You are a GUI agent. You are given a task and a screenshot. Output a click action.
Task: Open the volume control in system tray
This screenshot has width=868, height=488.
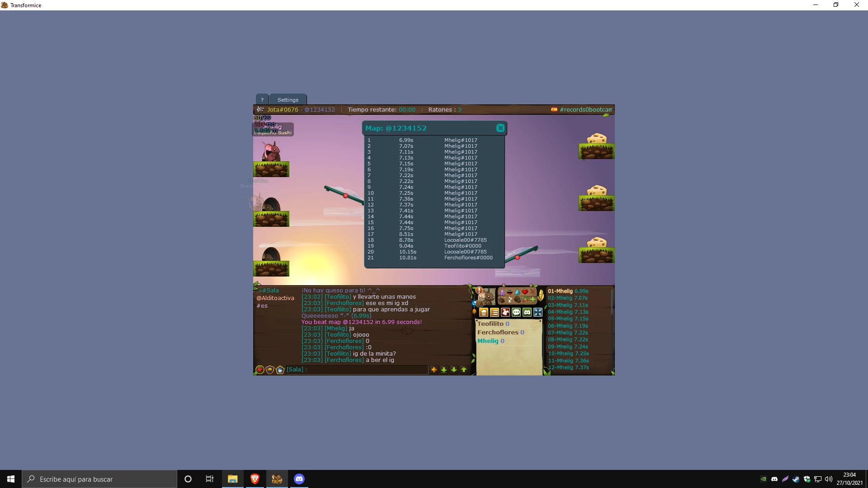point(829,479)
